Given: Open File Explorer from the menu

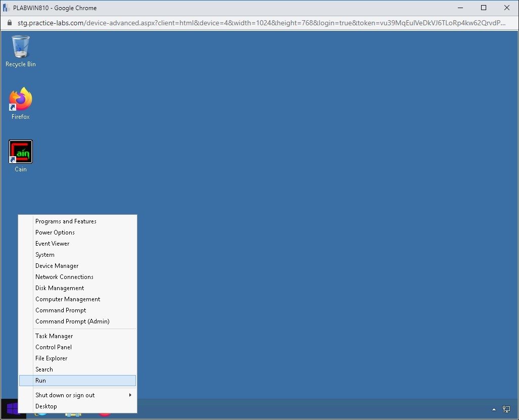Looking at the screenshot, I should 51,358.
